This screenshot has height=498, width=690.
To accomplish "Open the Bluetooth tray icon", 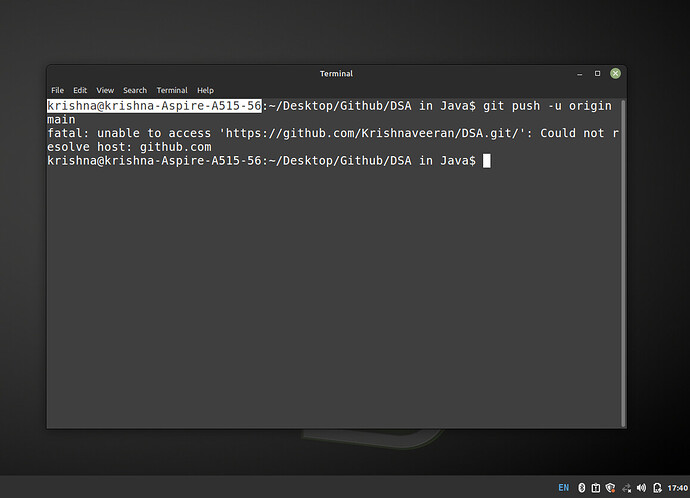I will (x=582, y=487).
